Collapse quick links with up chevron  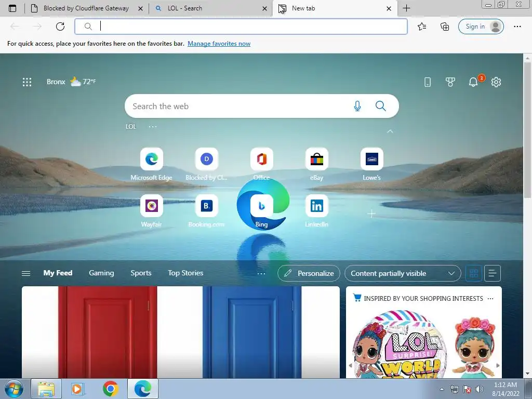390,131
